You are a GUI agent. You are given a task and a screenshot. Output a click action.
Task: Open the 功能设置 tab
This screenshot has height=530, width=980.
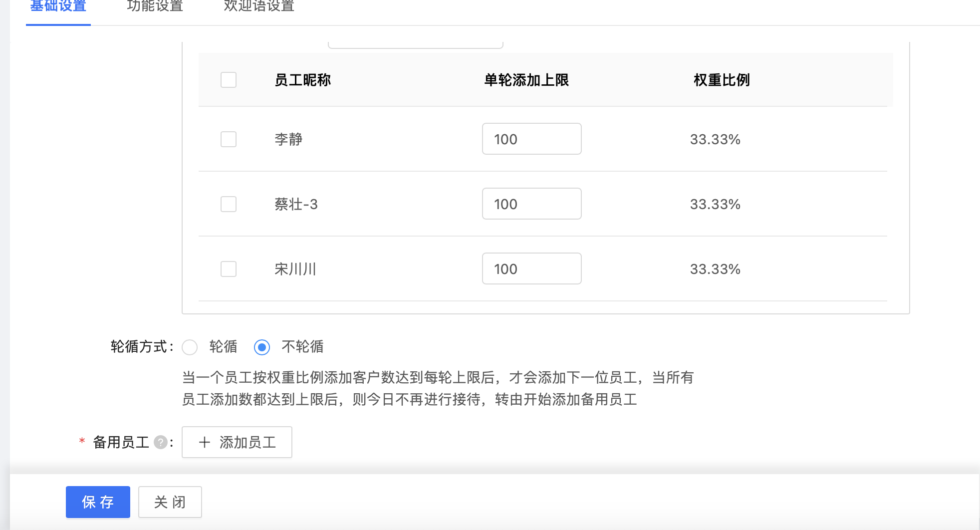[155, 6]
